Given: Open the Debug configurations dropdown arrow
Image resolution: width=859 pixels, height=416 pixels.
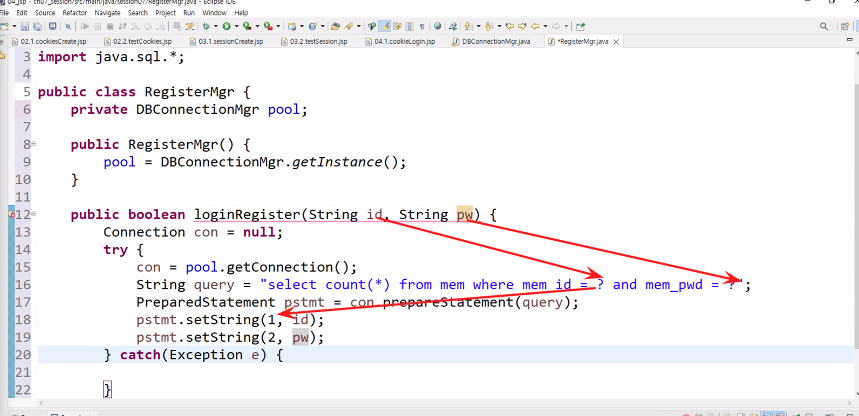Looking at the screenshot, I should pyautogui.click(x=216, y=26).
